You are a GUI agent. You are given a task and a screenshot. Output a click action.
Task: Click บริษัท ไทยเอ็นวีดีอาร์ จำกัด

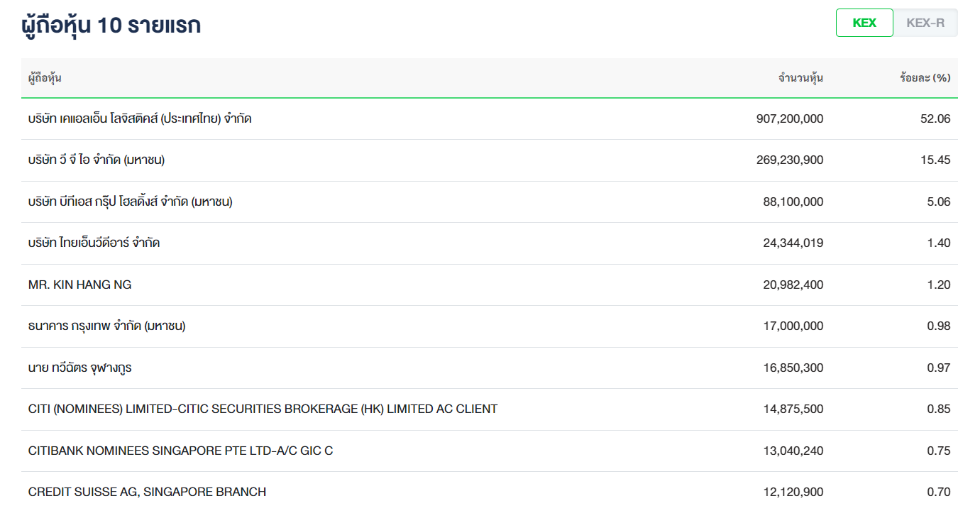tap(94, 243)
